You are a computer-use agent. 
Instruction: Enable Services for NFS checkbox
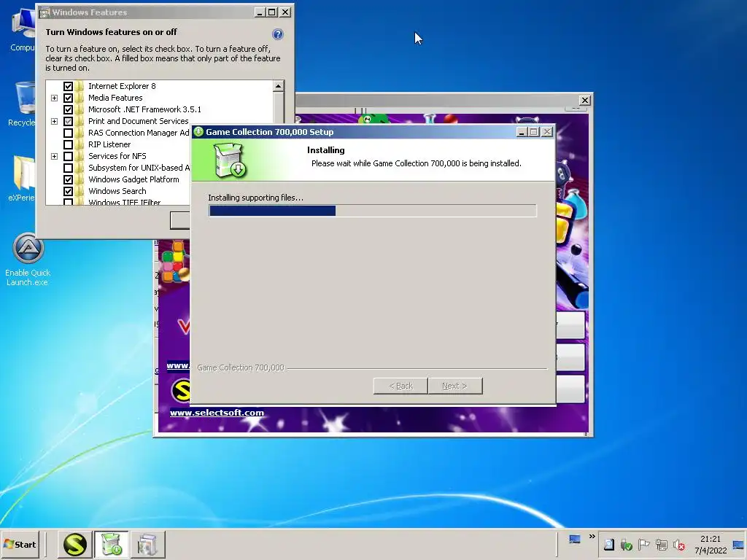coord(68,156)
